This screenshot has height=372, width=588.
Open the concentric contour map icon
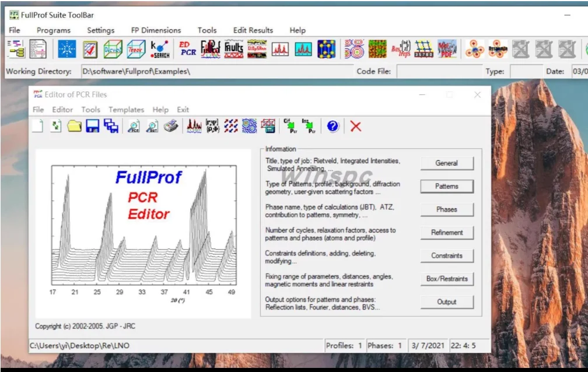[354, 49]
